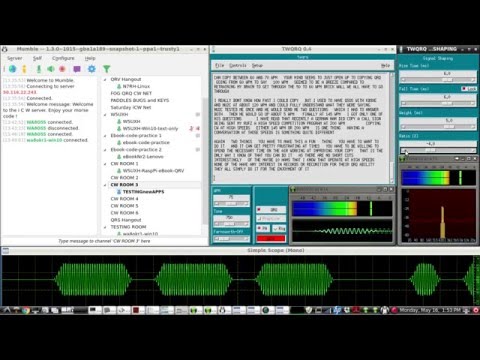Click the Mumble title bar application icon
Viewport: 480px width, 360px height.
coord(5,49)
